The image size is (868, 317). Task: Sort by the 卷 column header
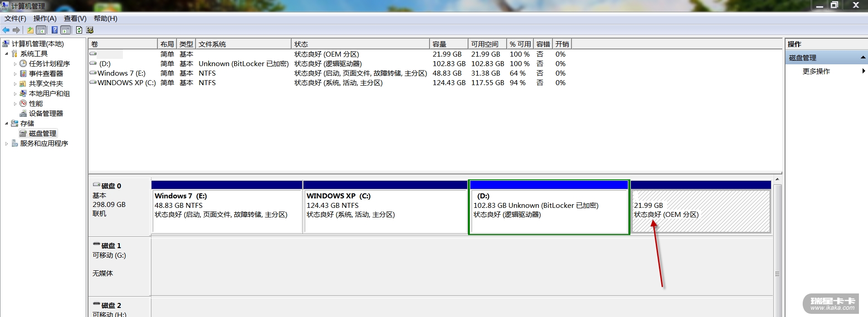point(123,44)
